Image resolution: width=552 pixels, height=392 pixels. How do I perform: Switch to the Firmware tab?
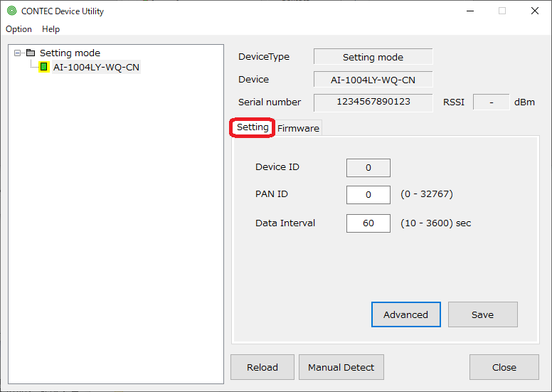point(298,128)
